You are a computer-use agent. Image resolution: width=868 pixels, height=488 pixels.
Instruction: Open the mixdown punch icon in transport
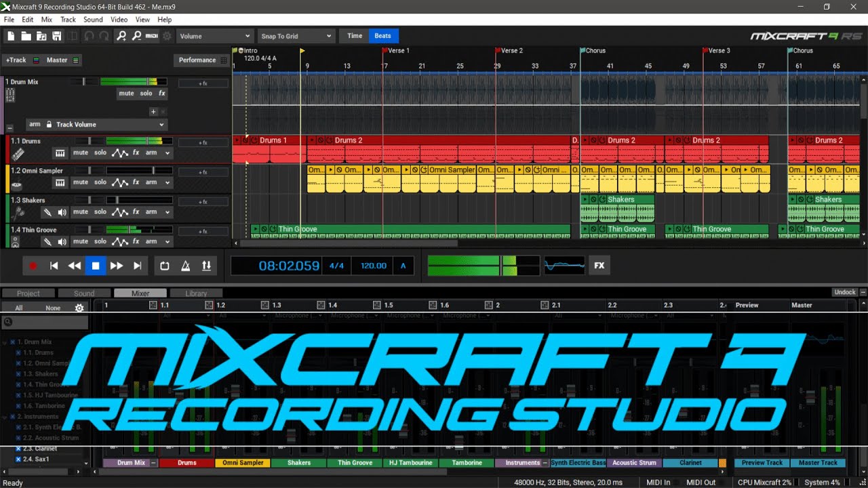click(206, 266)
